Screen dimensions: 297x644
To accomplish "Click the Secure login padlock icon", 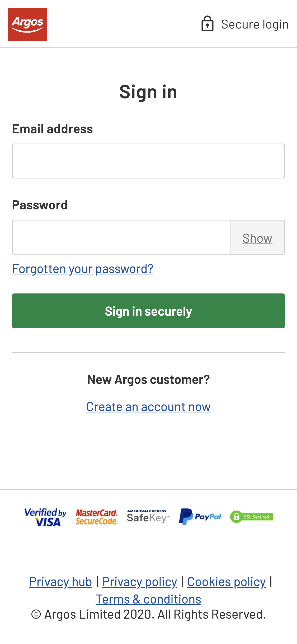I will (208, 23).
